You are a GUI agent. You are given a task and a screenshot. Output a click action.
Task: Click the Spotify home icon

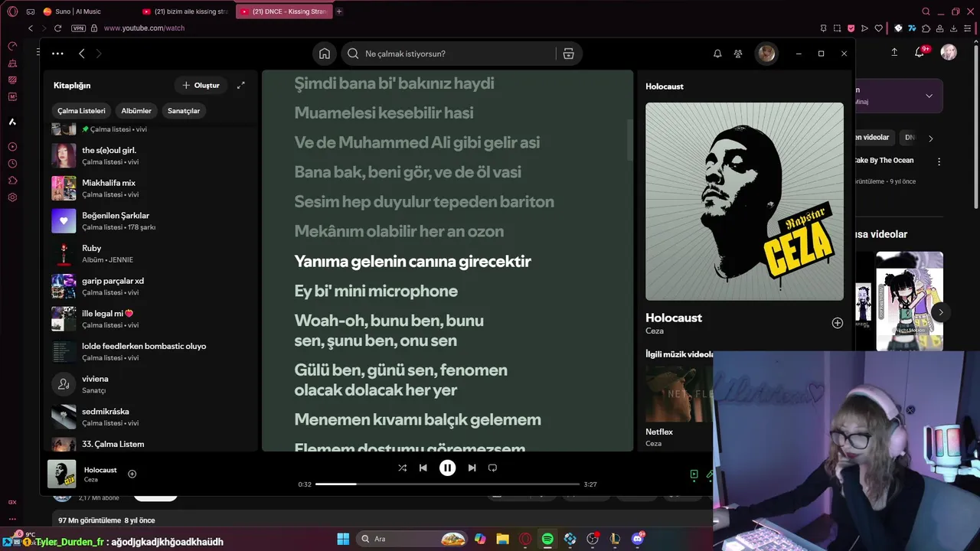coord(325,54)
